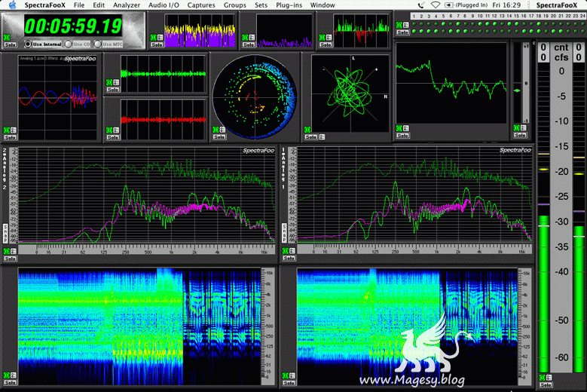Click the Wi-Fi icon in the menu bar

[x=435, y=5]
